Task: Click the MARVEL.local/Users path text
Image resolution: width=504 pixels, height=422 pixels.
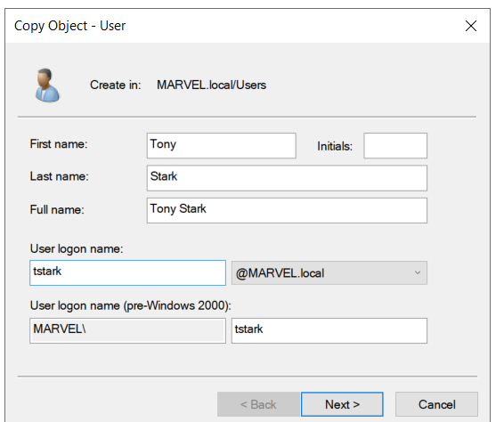Action: point(212,85)
